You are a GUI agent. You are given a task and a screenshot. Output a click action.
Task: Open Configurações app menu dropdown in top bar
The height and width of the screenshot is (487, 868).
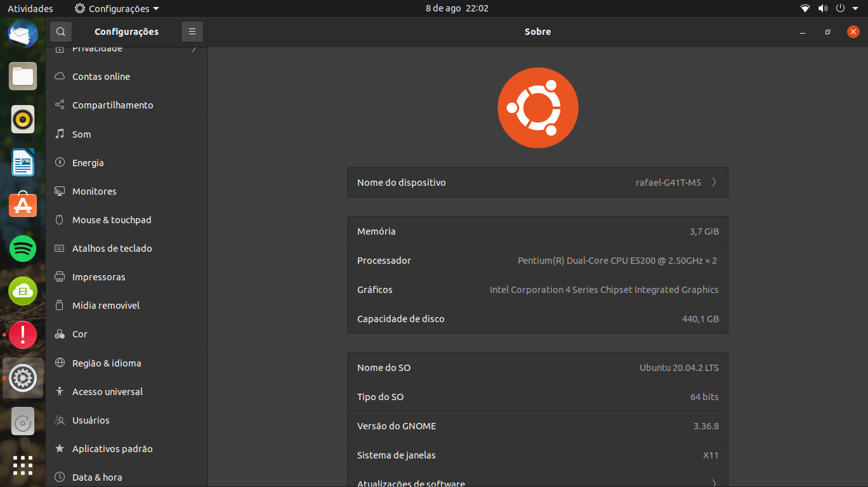click(117, 8)
